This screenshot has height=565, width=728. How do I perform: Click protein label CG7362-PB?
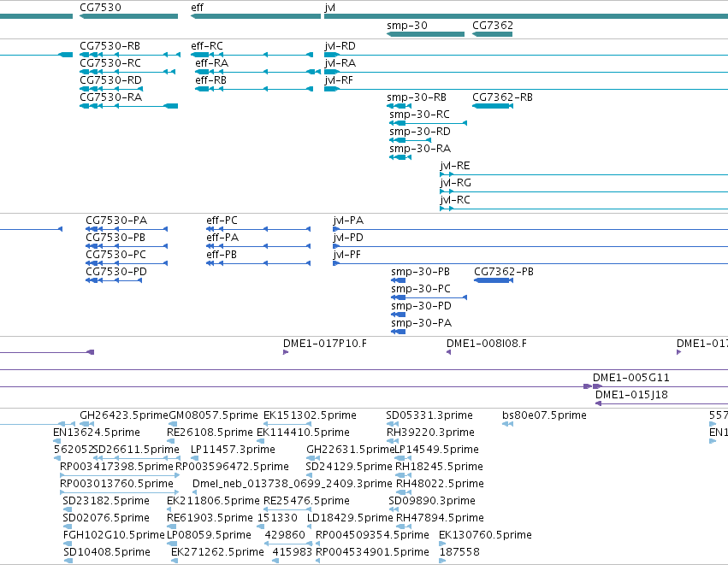(504, 272)
